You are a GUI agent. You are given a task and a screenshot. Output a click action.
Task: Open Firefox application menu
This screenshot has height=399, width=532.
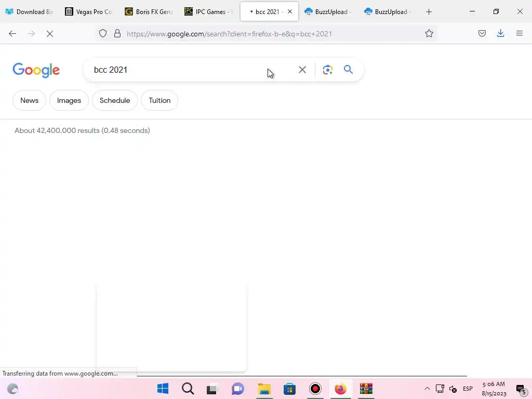point(520,34)
